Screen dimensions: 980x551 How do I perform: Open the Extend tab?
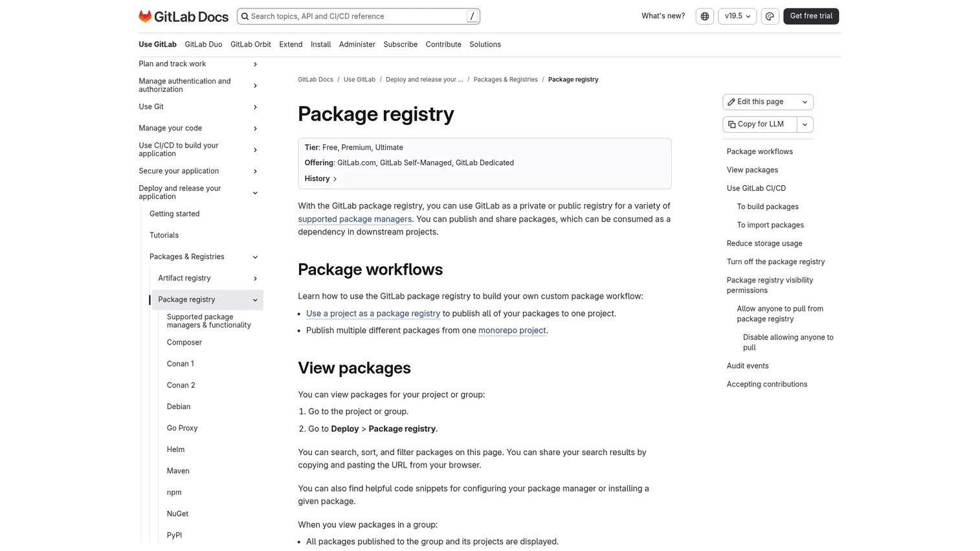click(x=291, y=45)
